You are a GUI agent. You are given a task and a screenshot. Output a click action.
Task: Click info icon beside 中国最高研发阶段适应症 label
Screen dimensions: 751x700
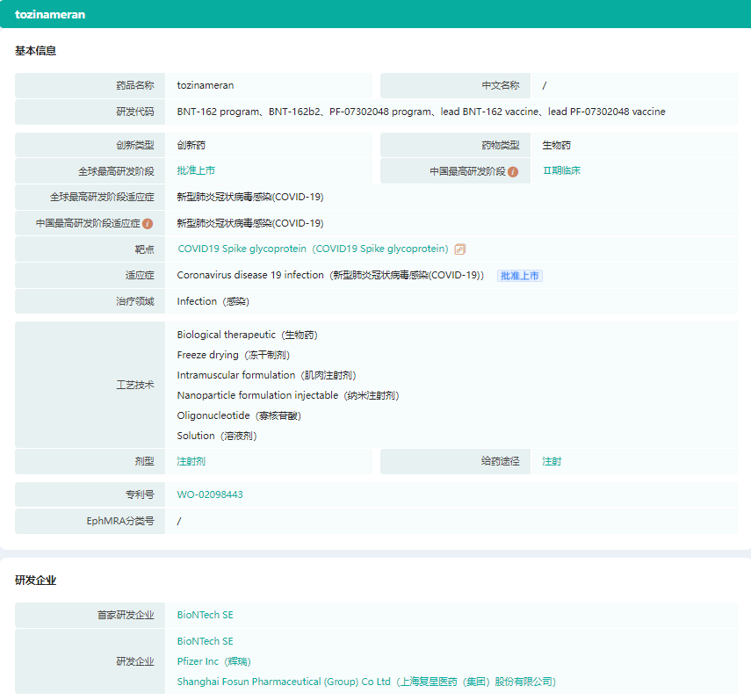(x=148, y=223)
